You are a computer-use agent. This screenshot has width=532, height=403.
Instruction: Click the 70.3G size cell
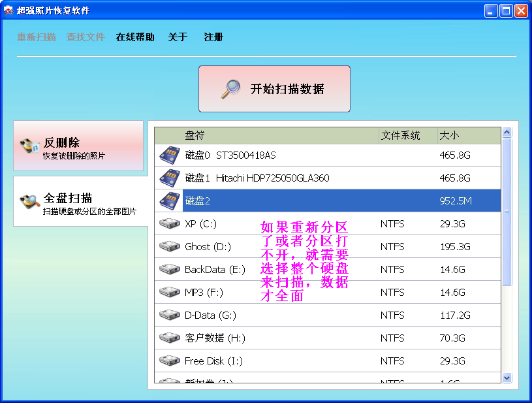[x=452, y=338]
